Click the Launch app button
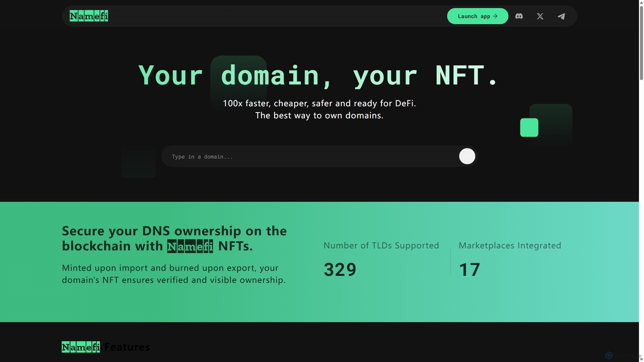 click(477, 16)
